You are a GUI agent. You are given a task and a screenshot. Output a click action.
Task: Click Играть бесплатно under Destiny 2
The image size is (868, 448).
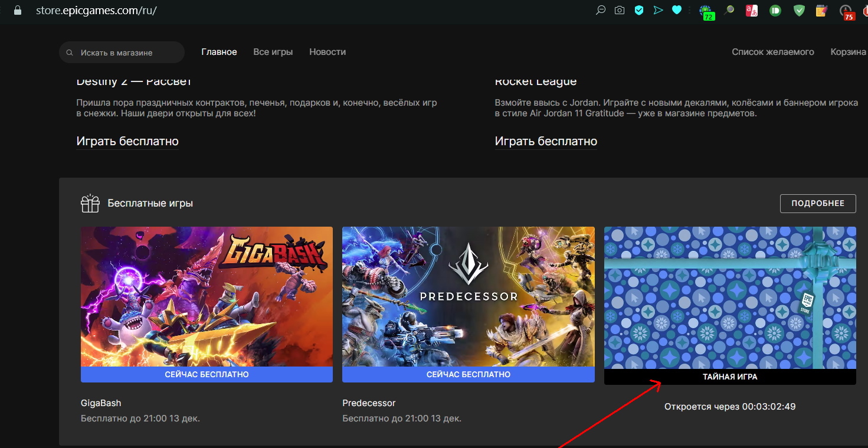coord(127,142)
